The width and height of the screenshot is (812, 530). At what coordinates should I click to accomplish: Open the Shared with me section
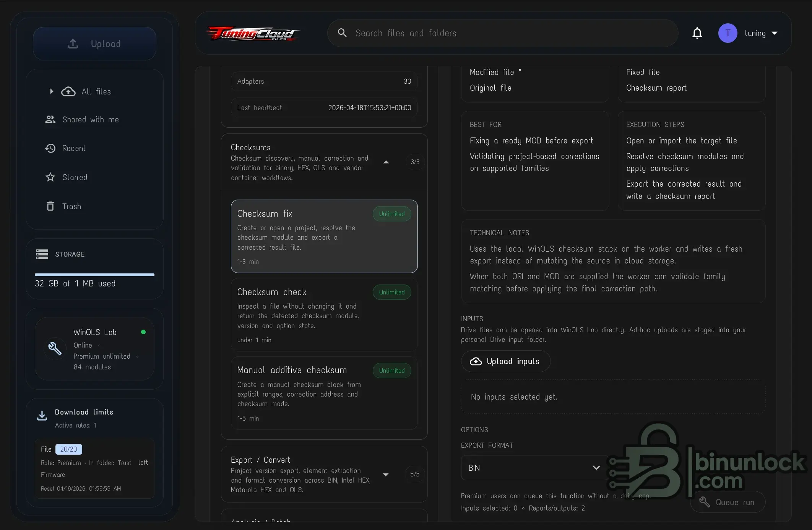tap(90, 120)
